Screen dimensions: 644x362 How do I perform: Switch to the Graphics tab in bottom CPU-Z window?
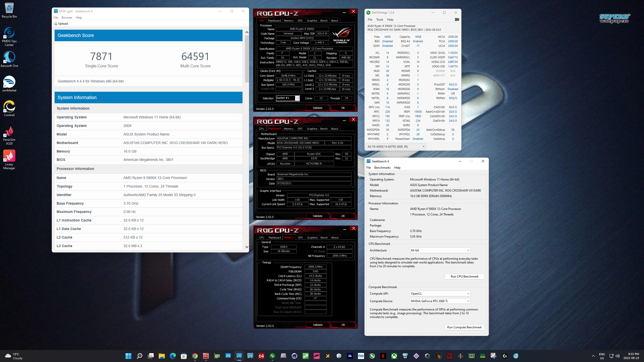coord(312,238)
